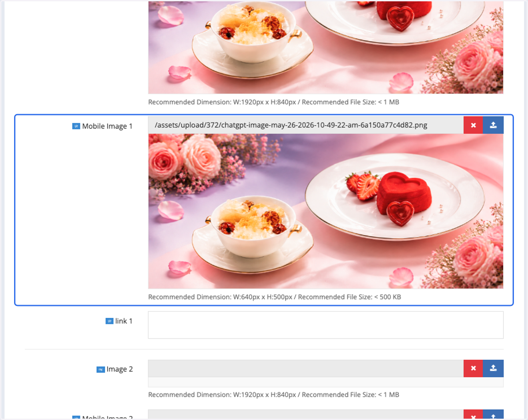Image resolution: width=528 pixels, height=420 pixels.
Task: Upload a new file for Mobile Image 1
Action: point(493,125)
